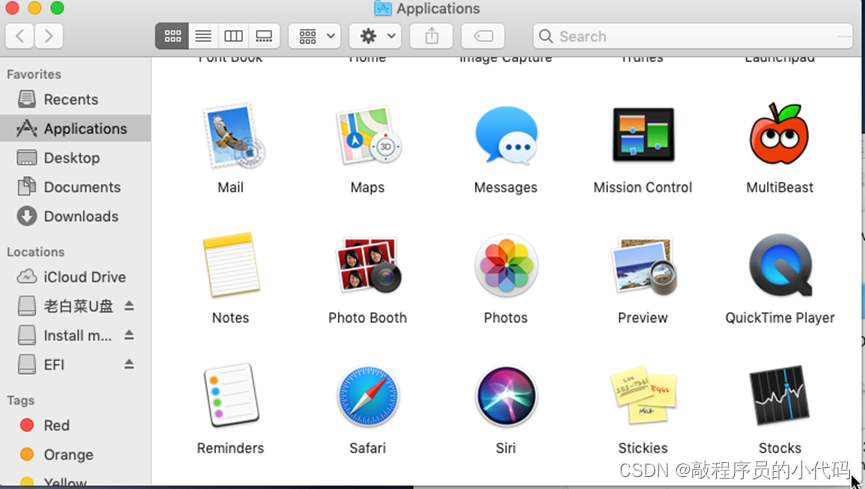This screenshot has width=865, height=489.
Task: Click the Reminders label text
Action: point(231,448)
